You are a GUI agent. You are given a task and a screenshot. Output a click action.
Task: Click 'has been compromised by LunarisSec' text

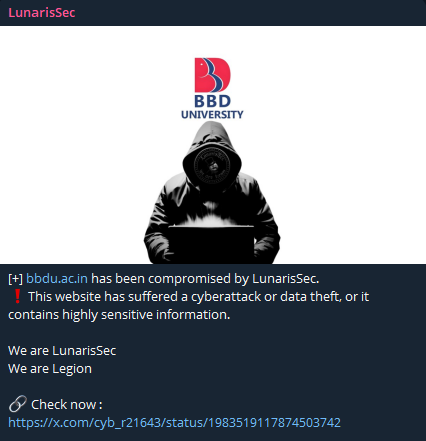coord(205,279)
